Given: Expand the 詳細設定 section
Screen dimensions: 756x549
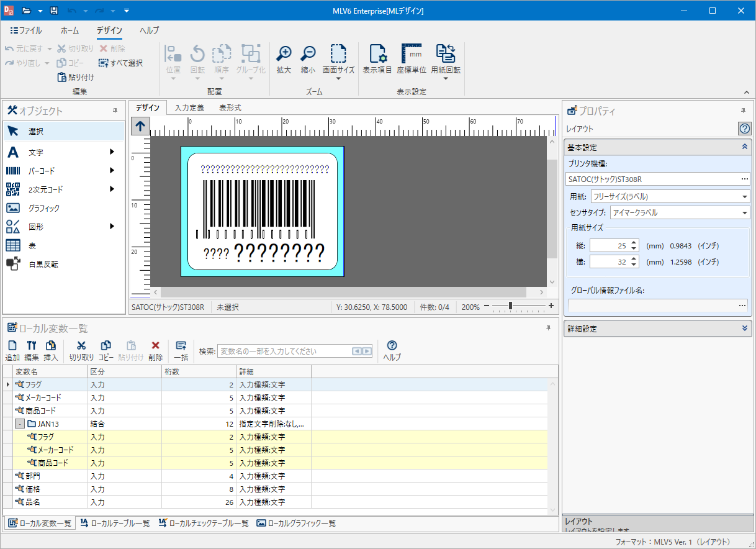Looking at the screenshot, I should [745, 329].
